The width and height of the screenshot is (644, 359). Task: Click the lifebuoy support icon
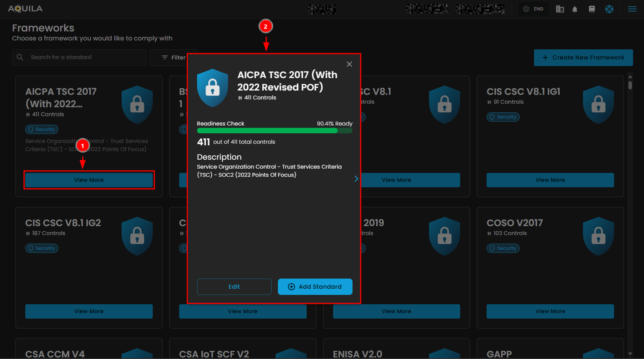pyautogui.click(x=609, y=9)
